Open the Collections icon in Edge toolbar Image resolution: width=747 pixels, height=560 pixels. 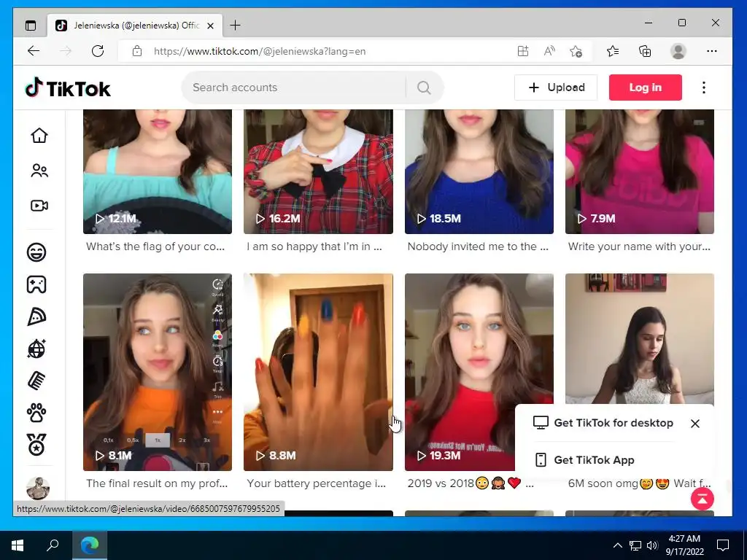pyautogui.click(x=645, y=51)
